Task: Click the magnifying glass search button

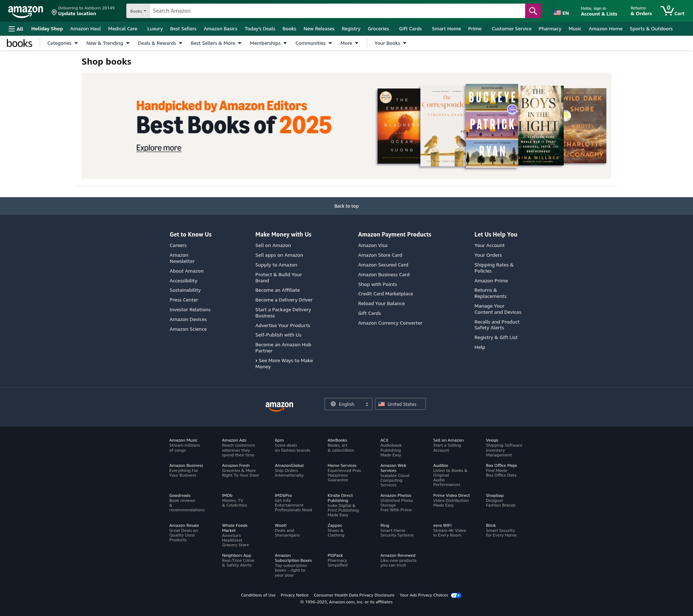Action: click(533, 11)
